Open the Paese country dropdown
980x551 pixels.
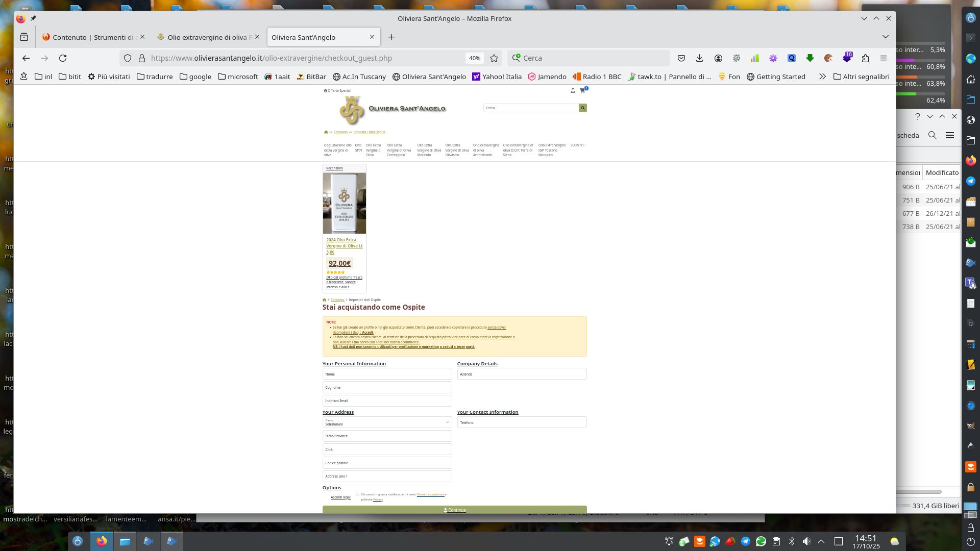tap(387, 422)
